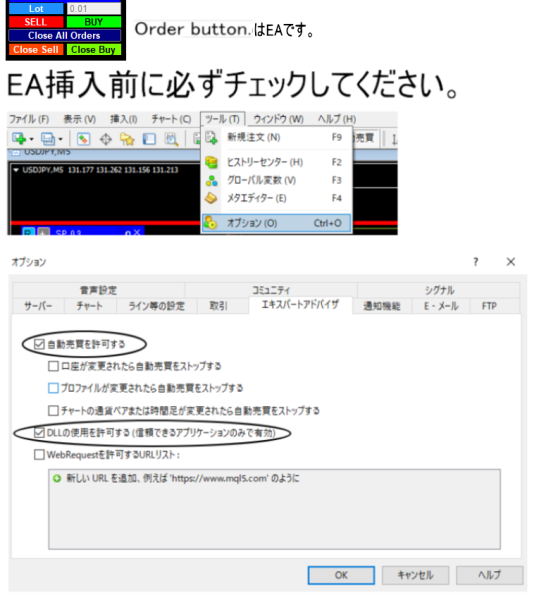Open the dropdown arrow beside Profiles icon
Screen dimensions: 546x600
click(60, 139)
